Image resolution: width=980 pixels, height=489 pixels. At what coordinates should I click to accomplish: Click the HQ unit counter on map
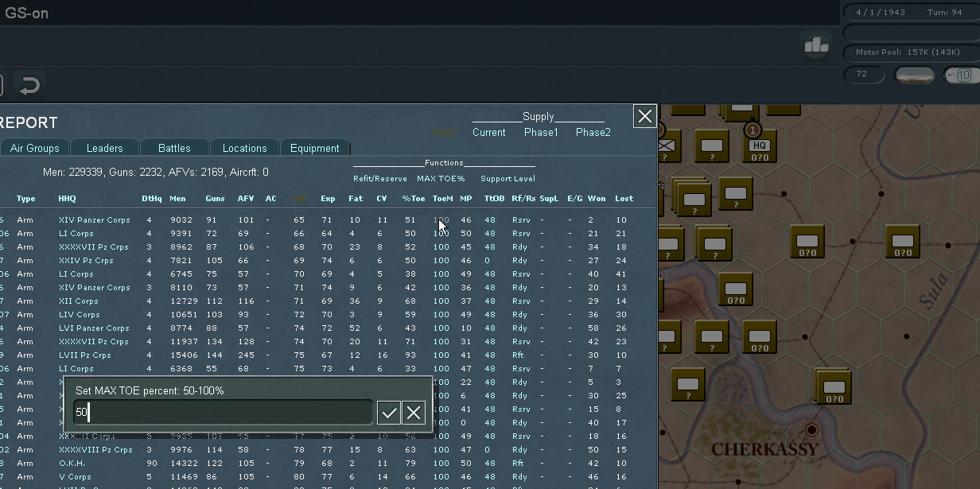coord(760,146)
